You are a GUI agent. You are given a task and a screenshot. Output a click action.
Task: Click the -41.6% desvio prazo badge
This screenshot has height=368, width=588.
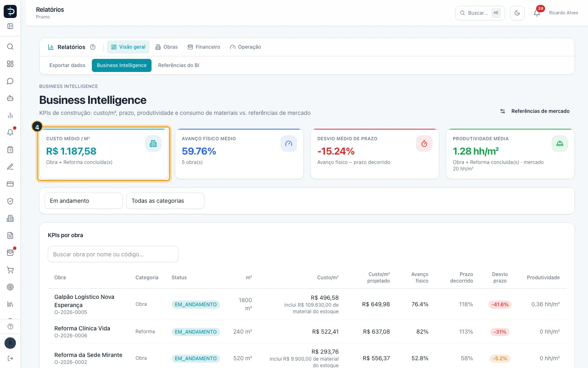tap(500, 305)
